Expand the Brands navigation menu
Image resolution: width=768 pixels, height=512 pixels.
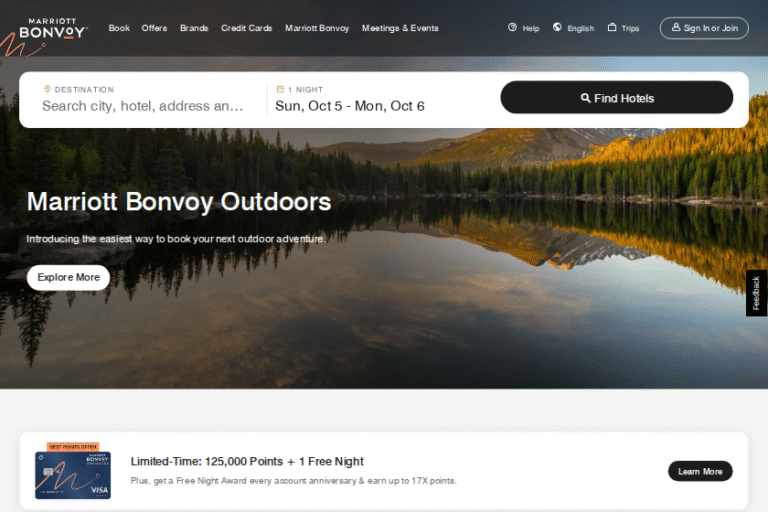pyautogui.click(x=194, y=28)
